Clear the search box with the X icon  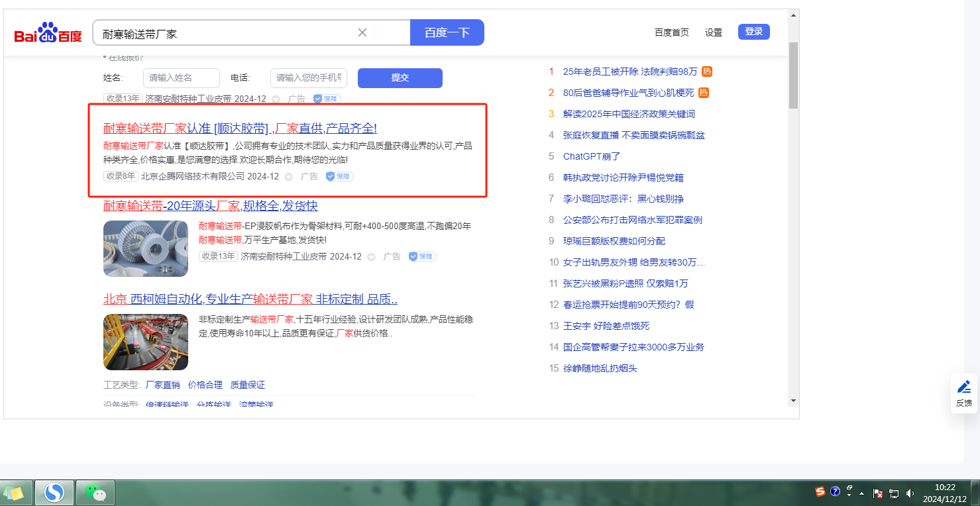pos(362,32)
